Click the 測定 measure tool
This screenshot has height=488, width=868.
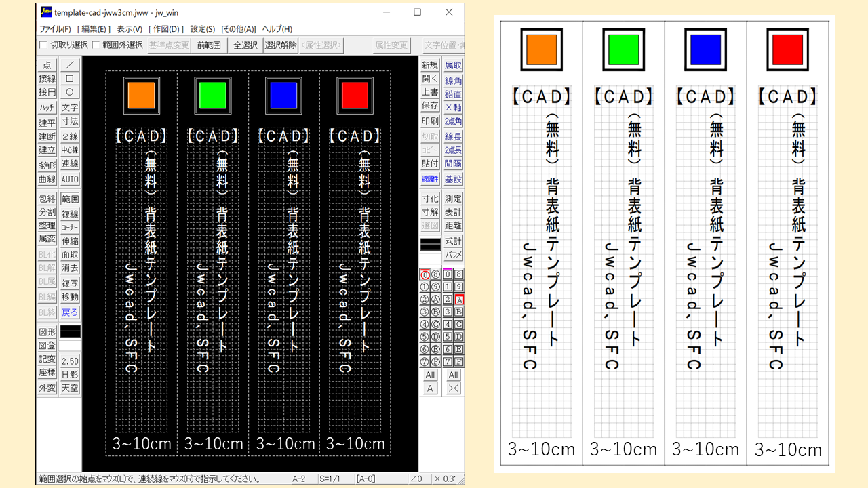453,199
